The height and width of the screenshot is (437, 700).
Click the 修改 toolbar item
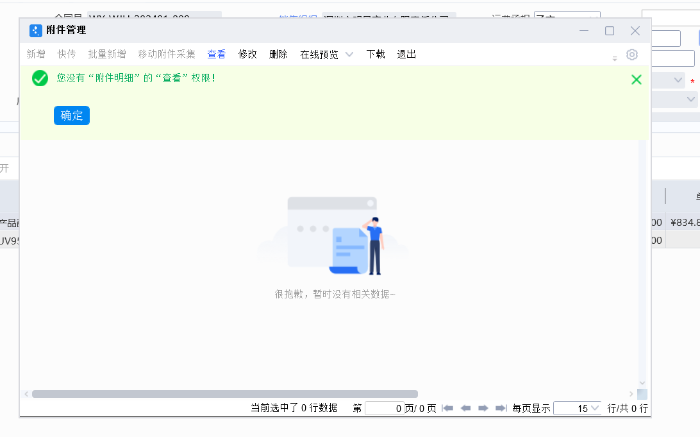pos(248,55)
